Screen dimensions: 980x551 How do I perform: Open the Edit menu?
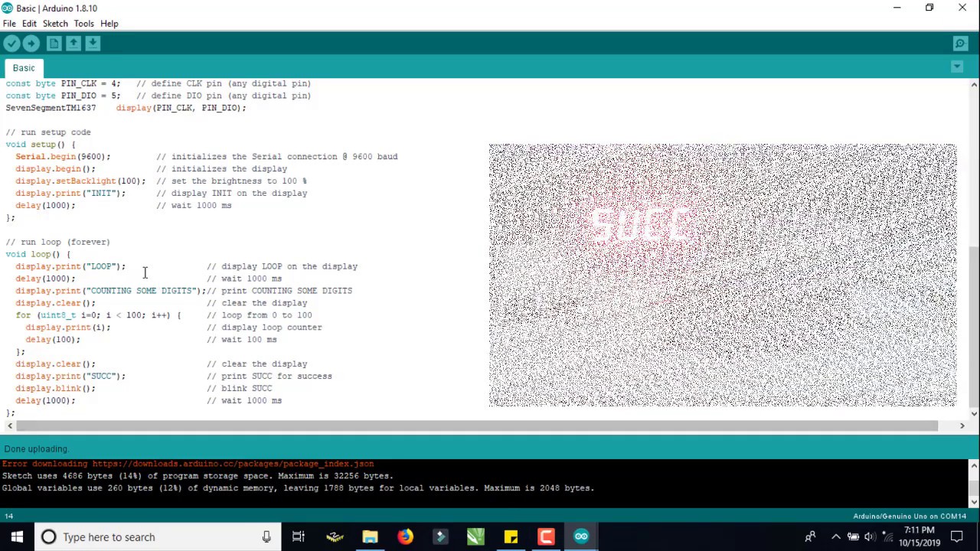click(29, 24)
